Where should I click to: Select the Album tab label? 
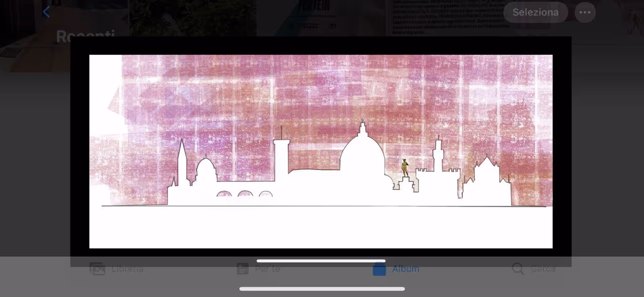point(406,269)
